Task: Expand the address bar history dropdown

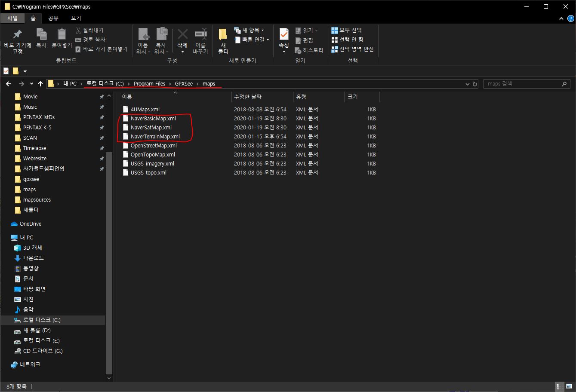Action: click(x=468, y=84)
